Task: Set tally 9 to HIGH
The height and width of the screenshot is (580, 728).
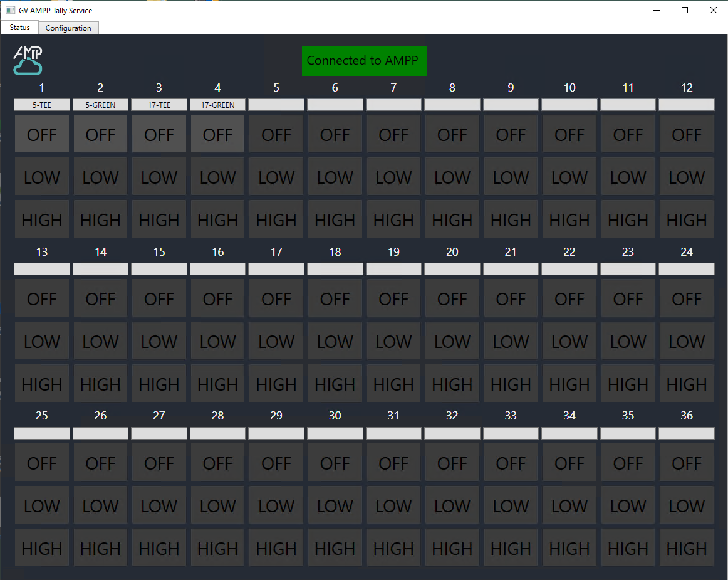Action: 511,219
